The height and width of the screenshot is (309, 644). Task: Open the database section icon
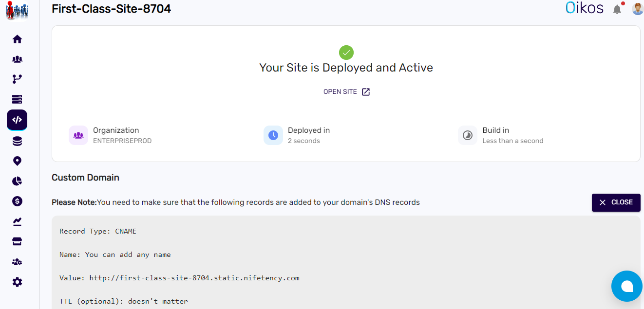pos(17,141)
